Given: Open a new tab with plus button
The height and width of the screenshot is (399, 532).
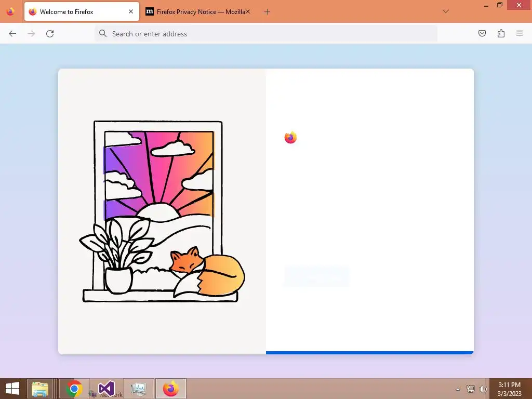Looking at the screenshot, I should coord(268,12).
